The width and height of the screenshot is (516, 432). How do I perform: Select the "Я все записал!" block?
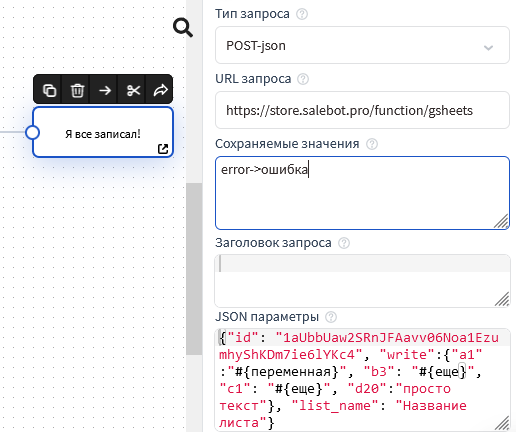click(x=103, y=132)
